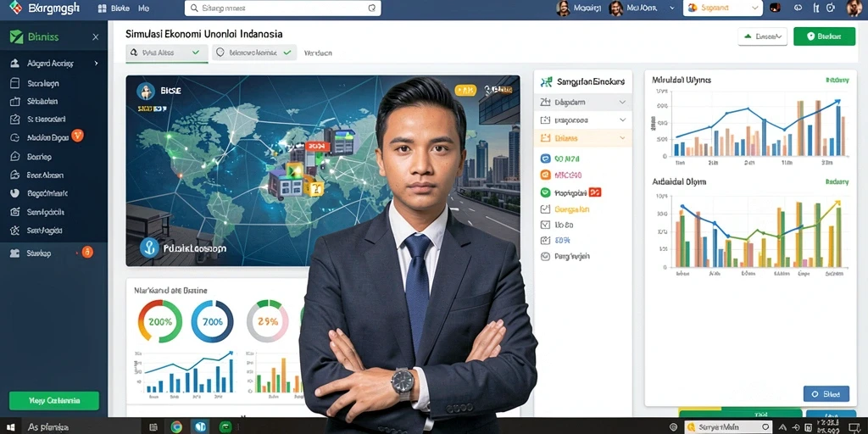
Task: Click the yellow badge atop the map panel
Action: 465,90
